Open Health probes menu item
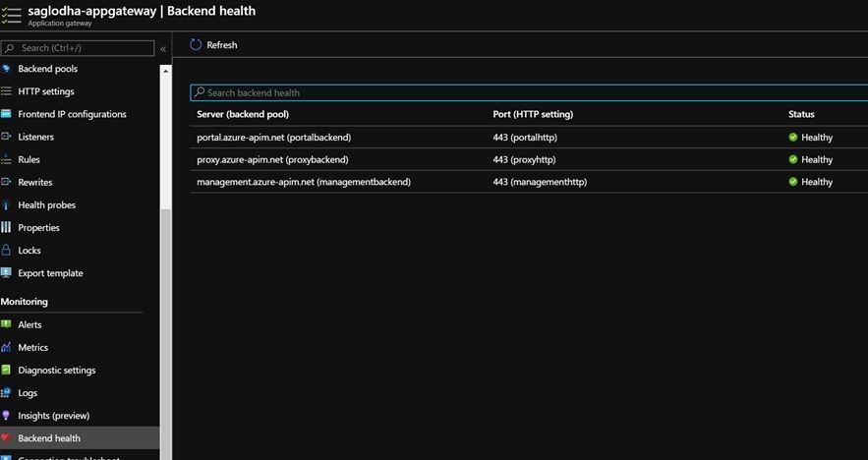Viewport: 868px width, 460px height. coord(80,204)
